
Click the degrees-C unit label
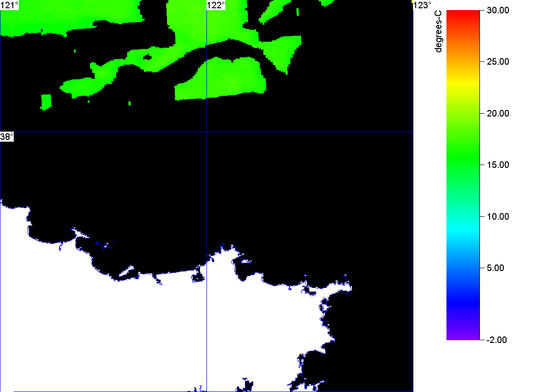coord(438,31)
